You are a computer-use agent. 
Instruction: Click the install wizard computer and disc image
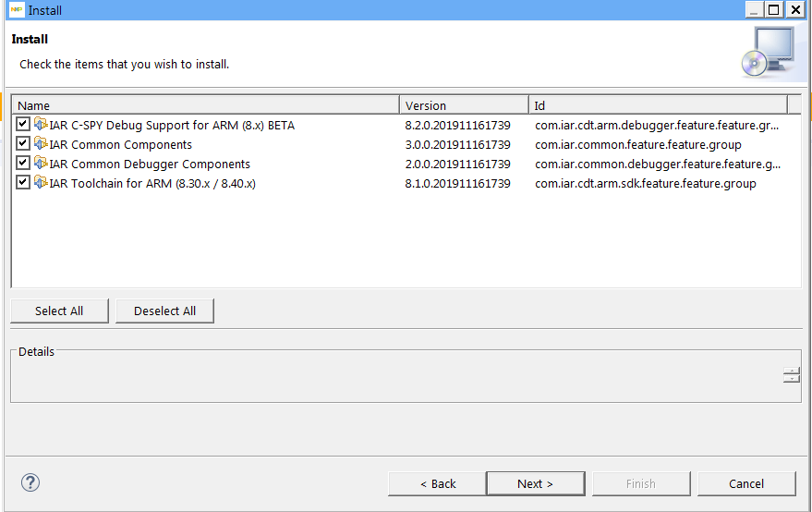(x=768, y=53)
